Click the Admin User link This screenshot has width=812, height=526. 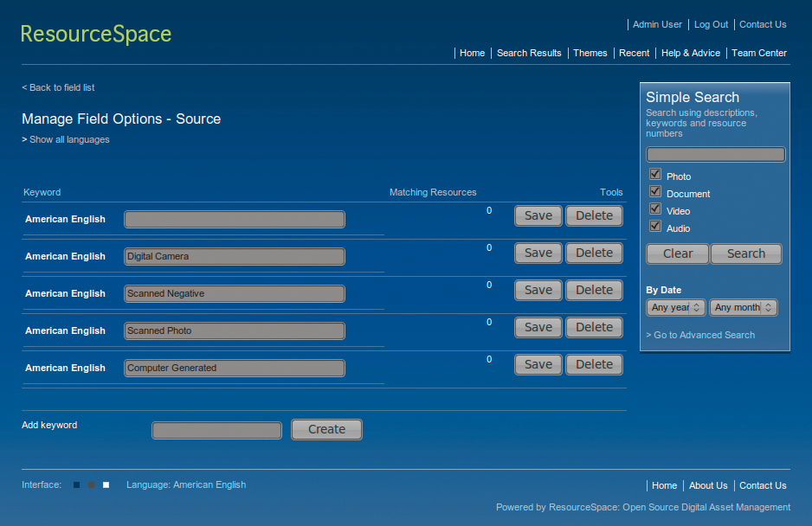click(x=657, y=24)
